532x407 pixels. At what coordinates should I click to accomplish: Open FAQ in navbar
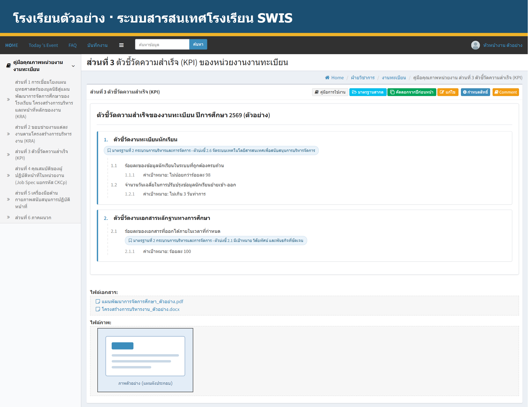tap(72, 45)
